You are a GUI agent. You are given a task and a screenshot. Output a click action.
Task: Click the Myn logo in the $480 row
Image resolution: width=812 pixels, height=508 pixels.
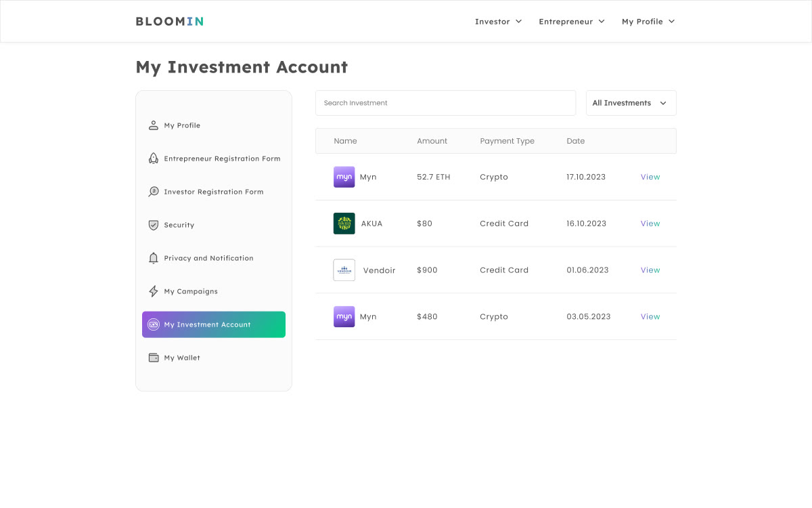tap(344, 316)
